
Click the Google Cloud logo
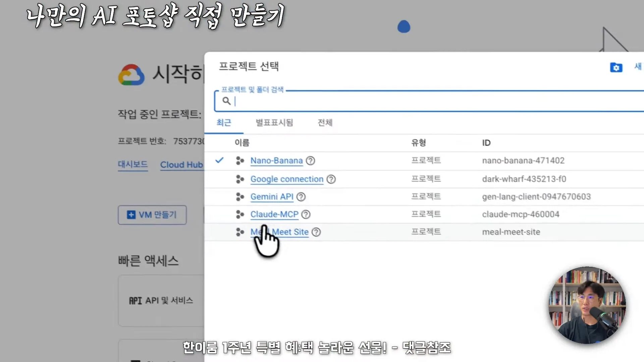coord(131,74)
